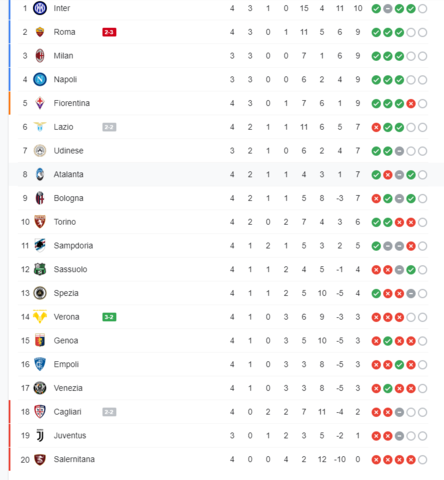444x480 pixels.
Task: Click the Verona club crest
Action: [x=40, y=317]
